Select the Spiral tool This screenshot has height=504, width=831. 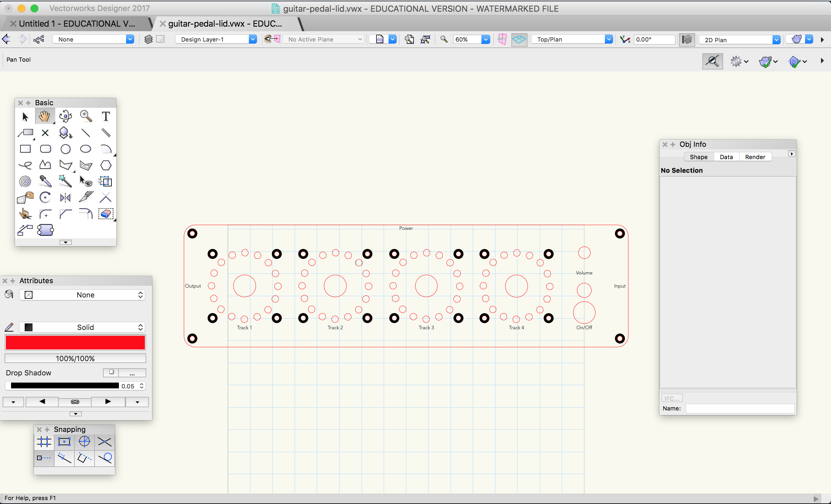pyautogui.click(x=25, y=182)
